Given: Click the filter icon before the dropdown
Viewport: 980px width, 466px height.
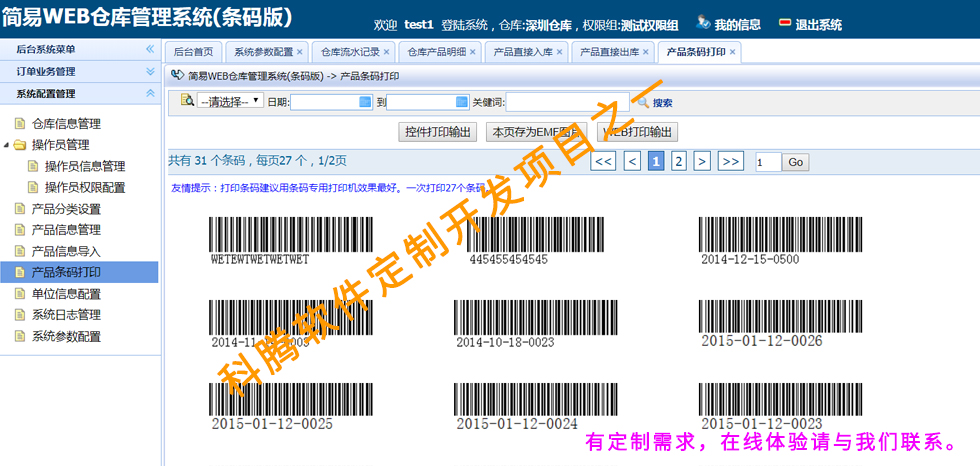Looking at the screenshot, I should click(x=187, y=100).
